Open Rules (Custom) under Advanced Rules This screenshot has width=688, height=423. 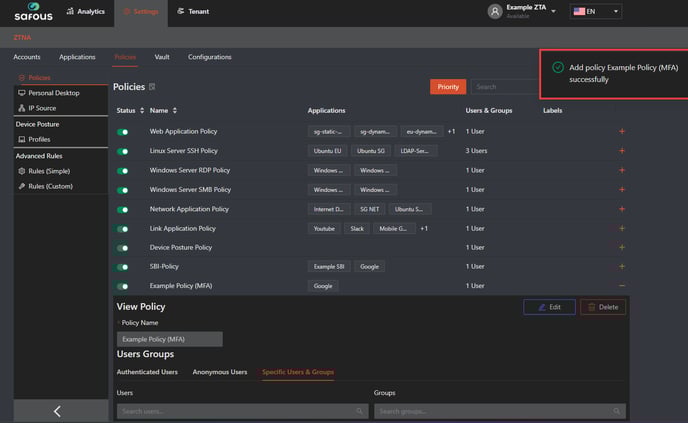click(50, 186)
